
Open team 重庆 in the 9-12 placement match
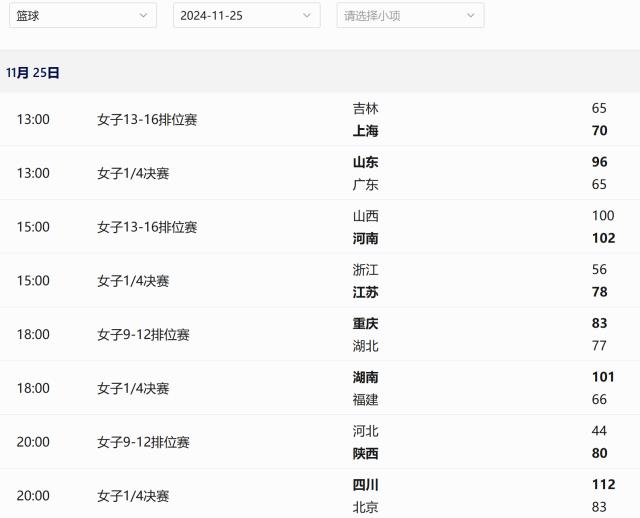[x=366, y=324]
